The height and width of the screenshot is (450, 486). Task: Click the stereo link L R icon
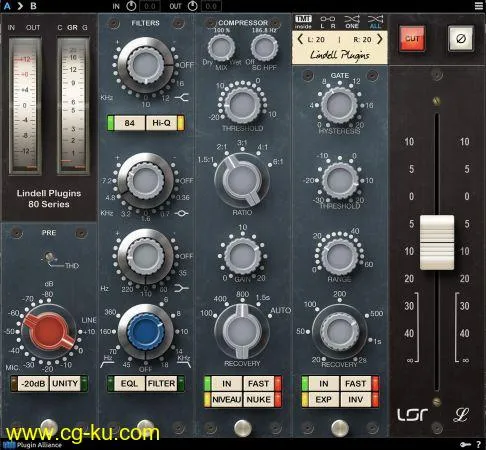point(328,21)
